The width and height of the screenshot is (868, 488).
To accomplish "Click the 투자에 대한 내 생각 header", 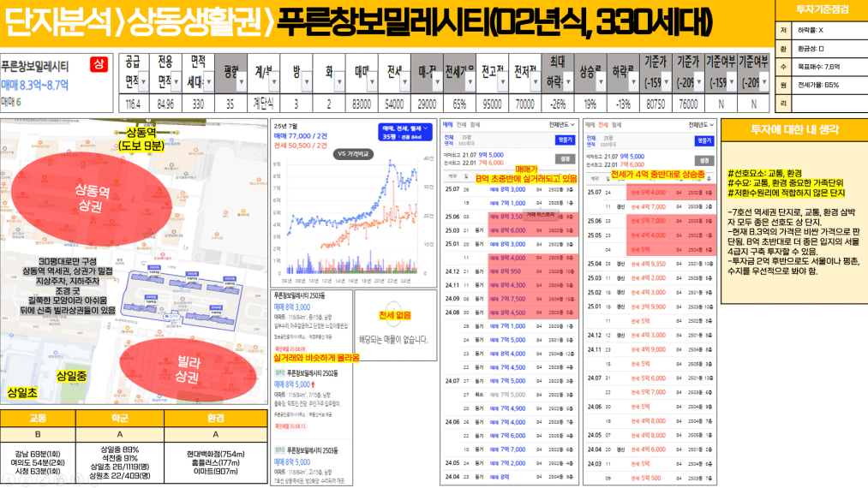I will (x=794, y=129).
